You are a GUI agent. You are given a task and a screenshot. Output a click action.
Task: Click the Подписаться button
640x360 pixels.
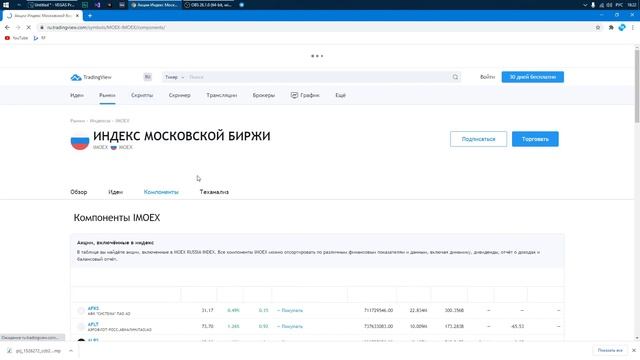[478, 139]
